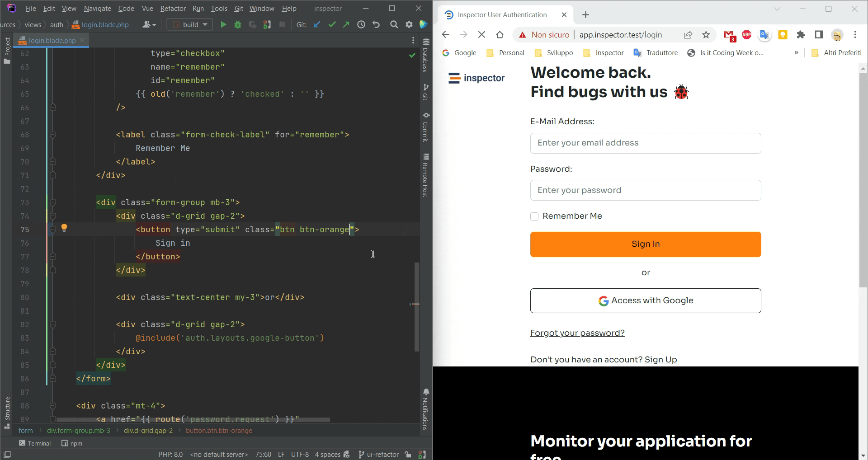Screen dimensions: 868x460
Task: Open the npm tool tab
Action: (72, 443)
